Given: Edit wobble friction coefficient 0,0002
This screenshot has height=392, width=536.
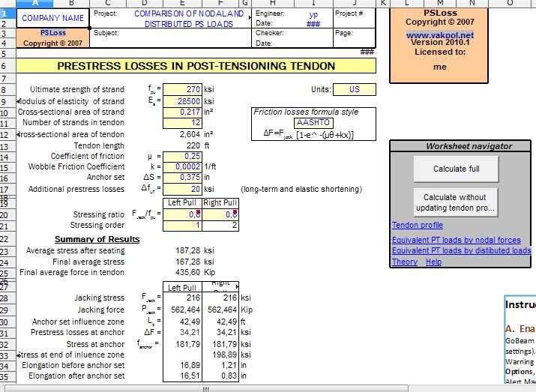Looking at the screenshot, I should point(183,167).
